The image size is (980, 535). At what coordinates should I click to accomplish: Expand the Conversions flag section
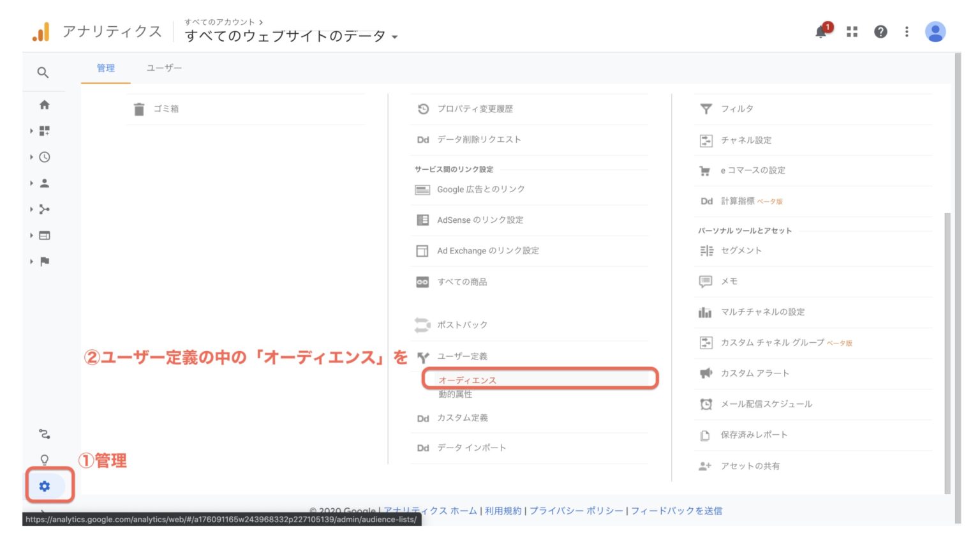click(44, 262)
